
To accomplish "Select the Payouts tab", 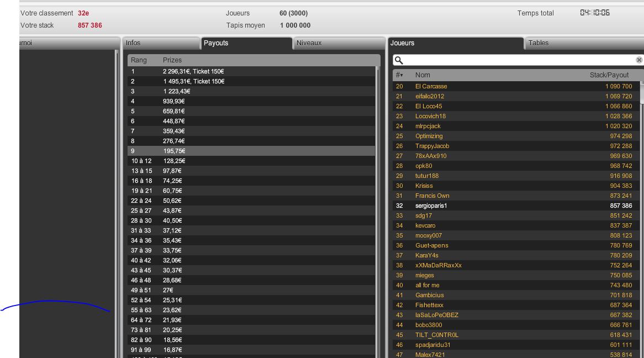I will (246, 43).
